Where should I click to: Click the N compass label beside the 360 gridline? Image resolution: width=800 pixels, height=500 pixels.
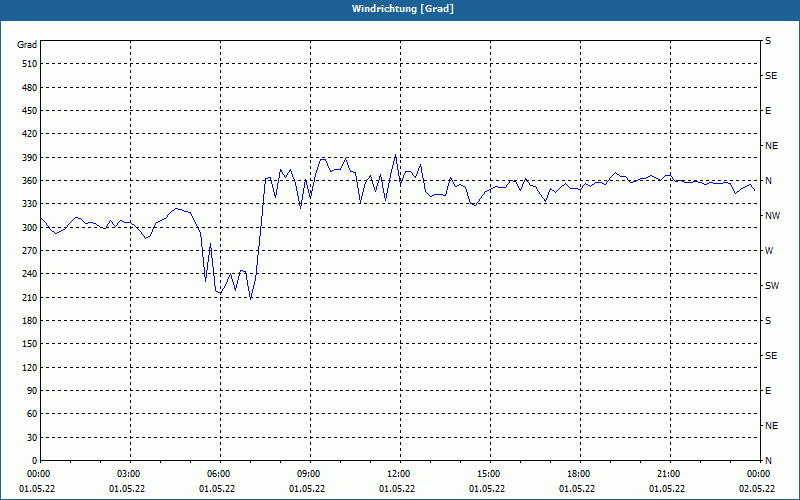tap(768, 181)
